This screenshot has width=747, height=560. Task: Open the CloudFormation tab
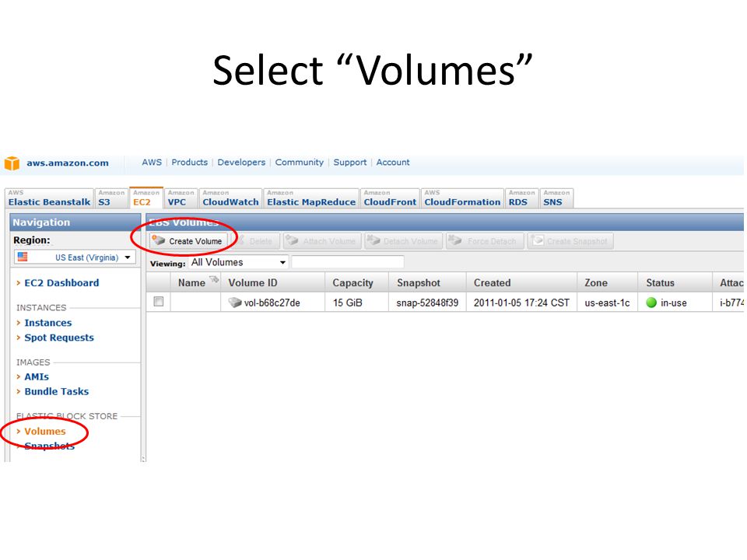(x=462, y=198)
